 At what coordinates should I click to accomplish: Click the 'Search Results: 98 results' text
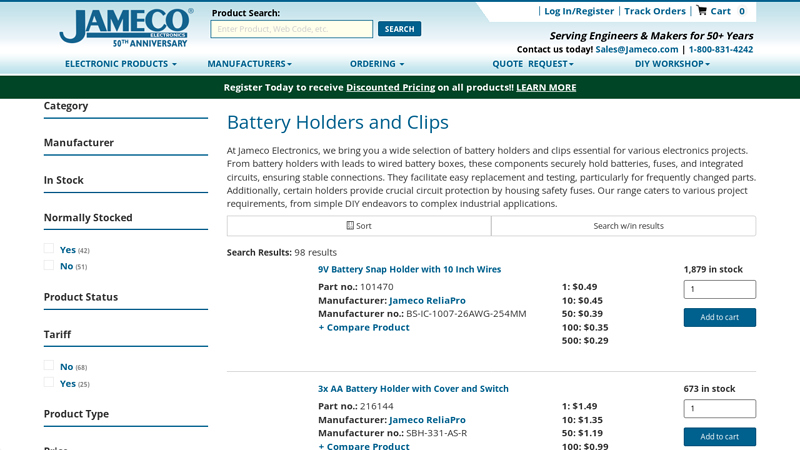(282, 253)
